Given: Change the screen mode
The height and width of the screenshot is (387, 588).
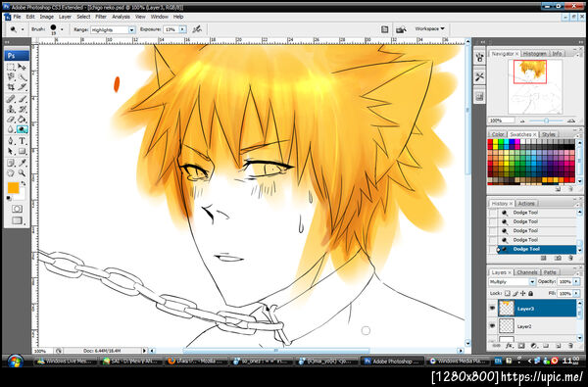Looking at the screenshot, I should (17, 220).
